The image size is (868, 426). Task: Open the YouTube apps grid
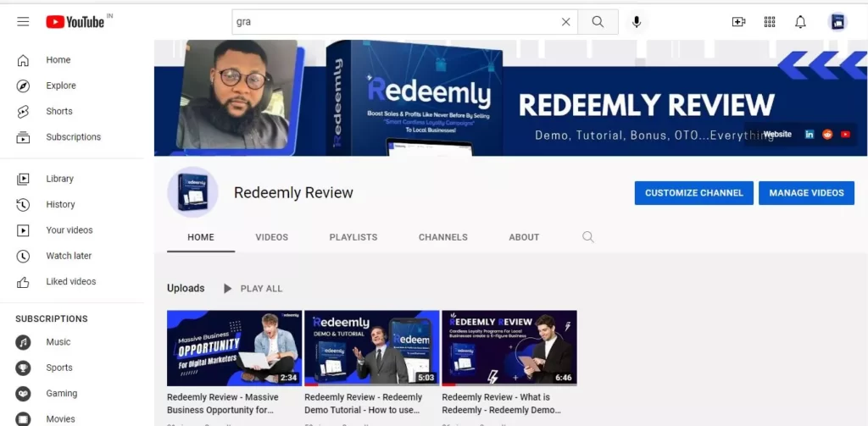[x=770, y=21]
